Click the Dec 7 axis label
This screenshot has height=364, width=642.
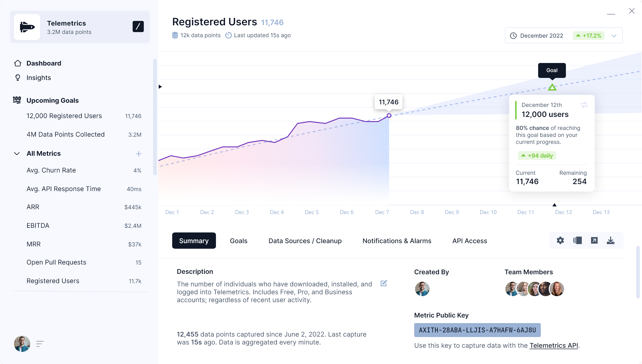[x=382, y=212]
